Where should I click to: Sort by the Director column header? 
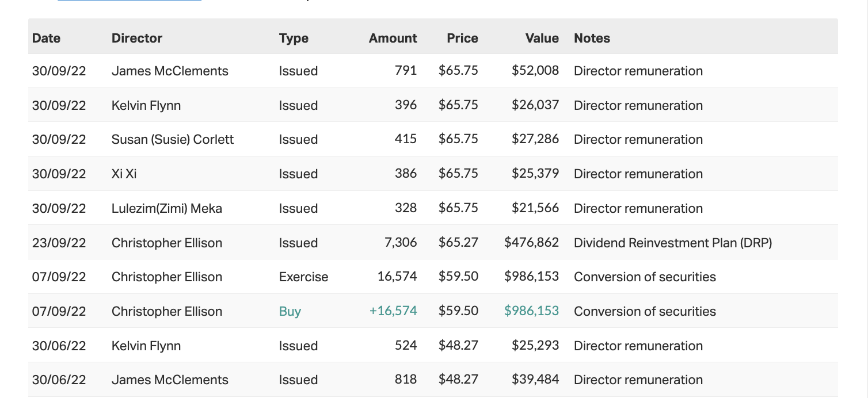coord(137,38)
